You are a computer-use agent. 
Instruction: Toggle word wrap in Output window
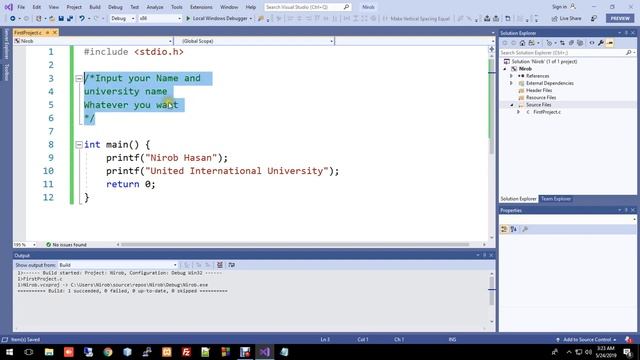pyautogui.click(x=231, y=265)
